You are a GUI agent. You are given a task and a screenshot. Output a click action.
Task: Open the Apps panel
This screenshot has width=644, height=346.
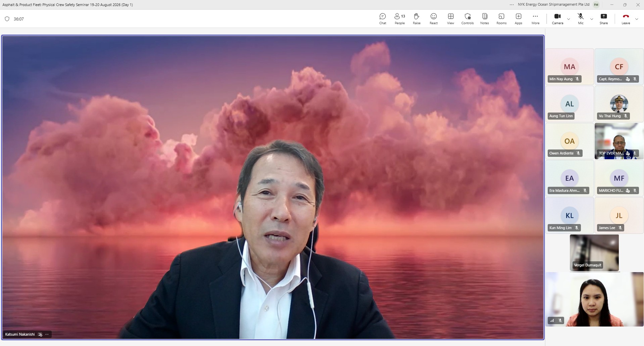click(518, 19)
